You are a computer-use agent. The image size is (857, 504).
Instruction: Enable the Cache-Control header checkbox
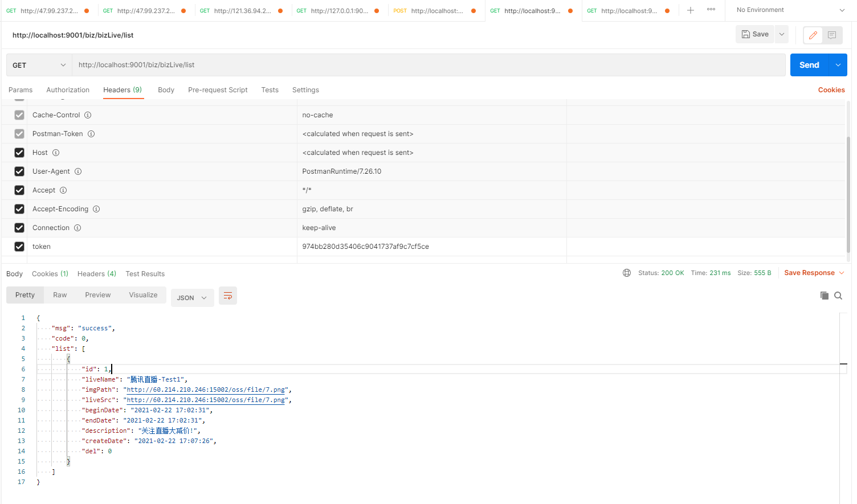[x=19, y=114]
